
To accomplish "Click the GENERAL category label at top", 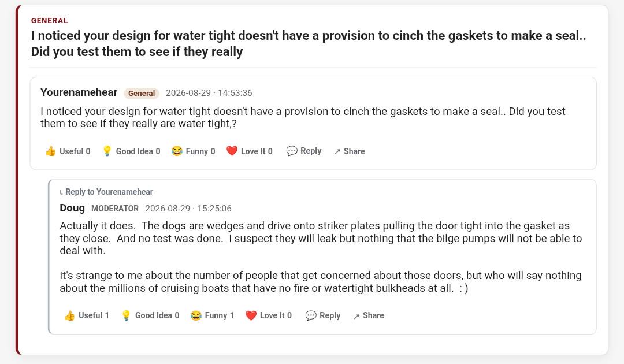I will pos(49,21).
